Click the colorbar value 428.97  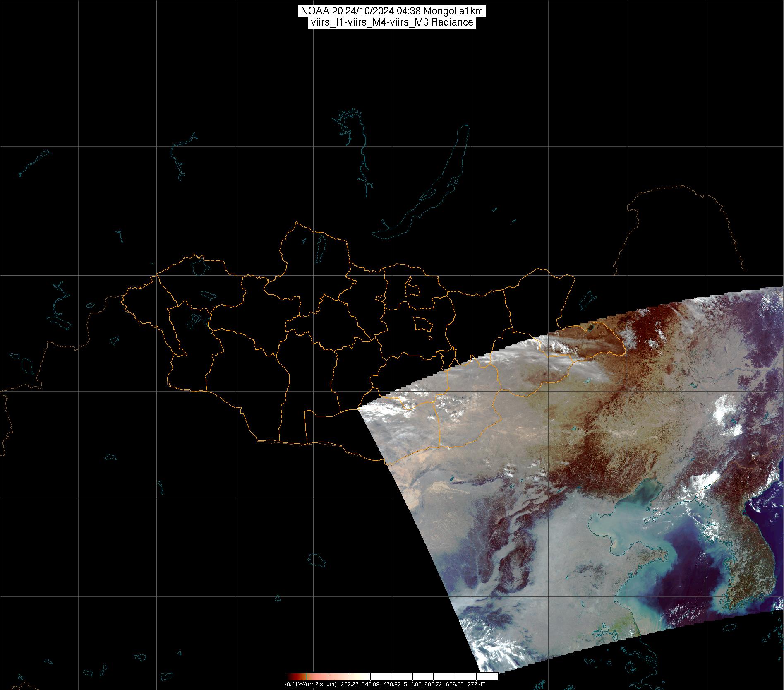(x=392, y=684)
